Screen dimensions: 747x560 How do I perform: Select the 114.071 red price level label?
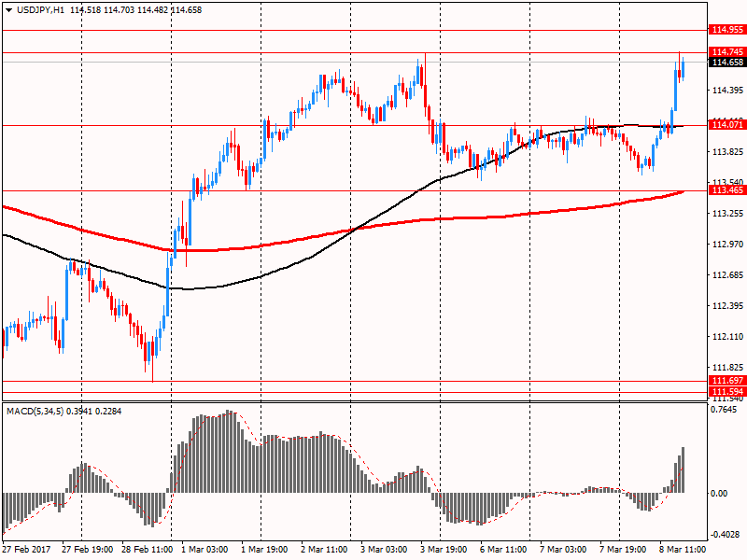click(727, 125)
